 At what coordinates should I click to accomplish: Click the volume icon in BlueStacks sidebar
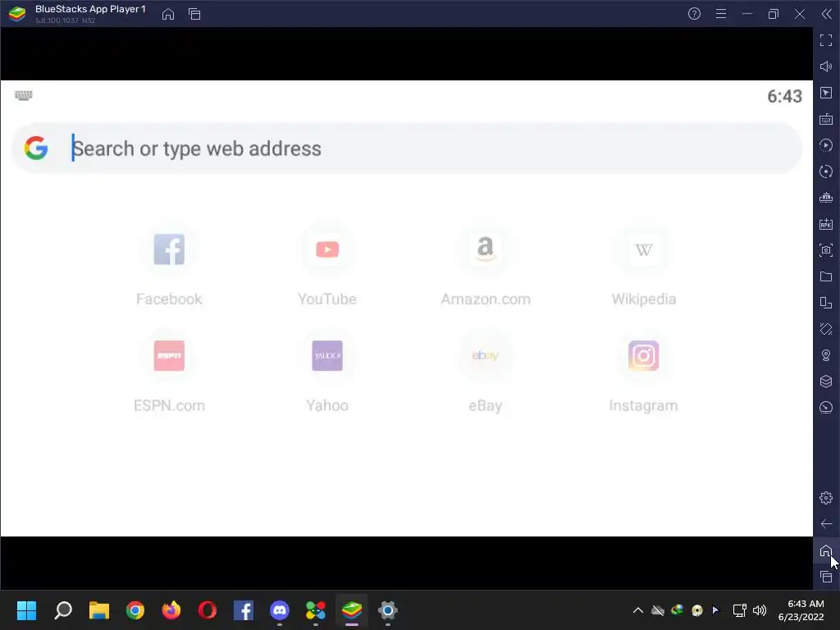(826, 66)
